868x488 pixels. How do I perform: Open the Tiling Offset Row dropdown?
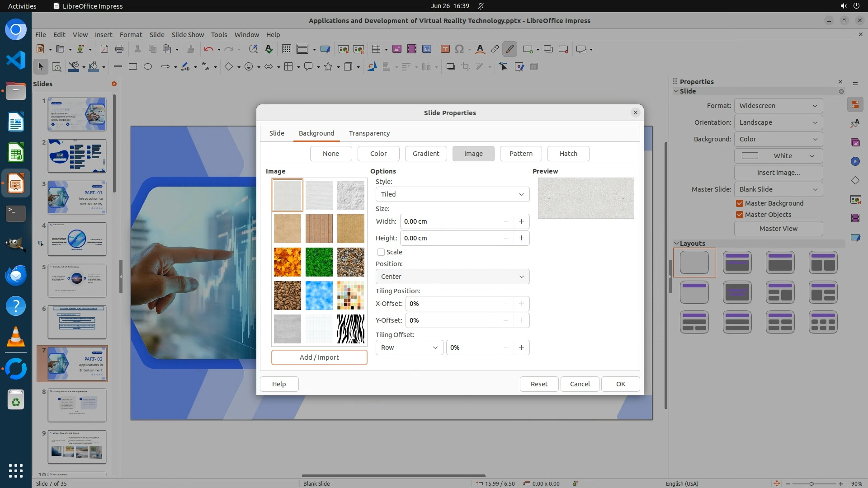(x=409, y=347)
